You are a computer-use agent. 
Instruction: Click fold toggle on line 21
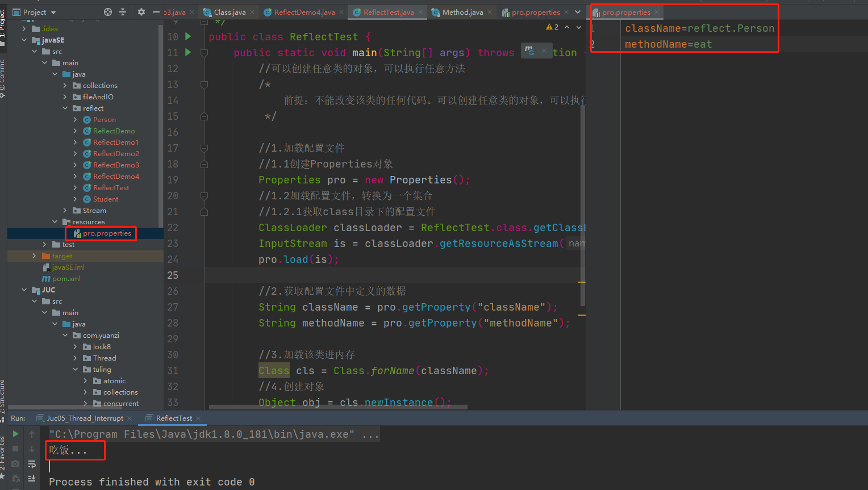tap(204, 212)
